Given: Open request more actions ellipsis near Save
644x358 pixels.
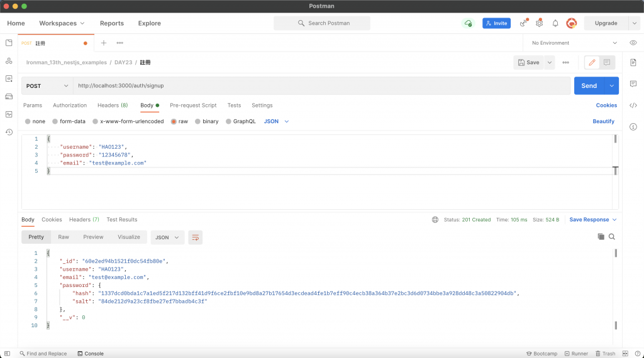Looking at the screenshot, I should 565,62.
